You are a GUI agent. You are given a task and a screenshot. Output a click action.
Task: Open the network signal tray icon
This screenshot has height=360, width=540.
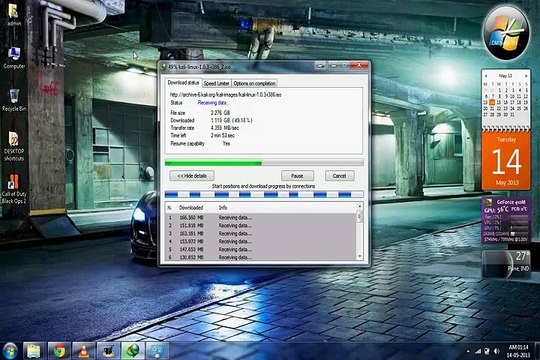[x=478, y=352]
